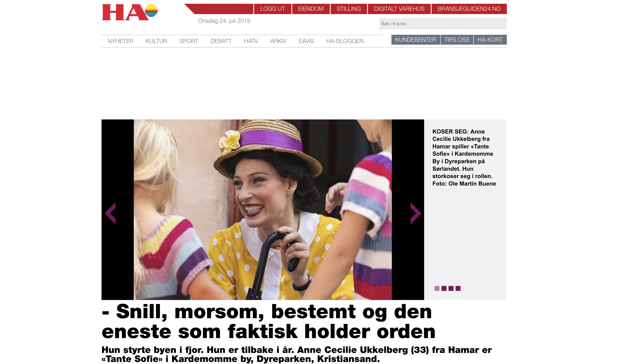Open the NYHETER section
This screenshot has height=364, width=622.
click(121, 41)
